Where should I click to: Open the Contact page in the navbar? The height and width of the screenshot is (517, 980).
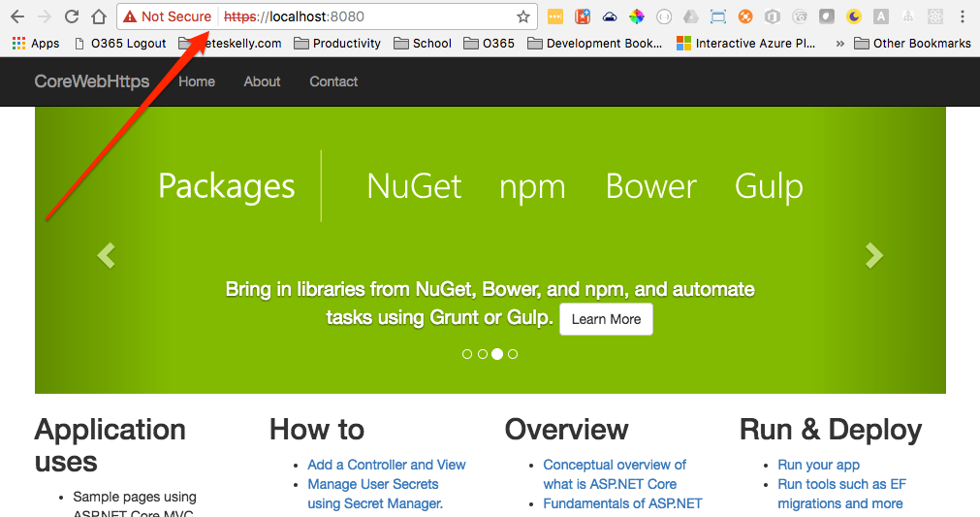333,81
